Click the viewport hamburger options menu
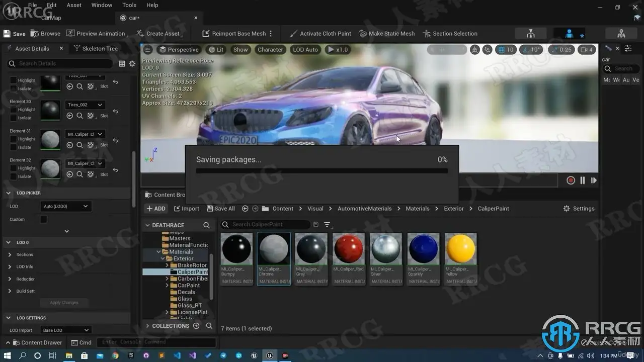 point(147,50)
